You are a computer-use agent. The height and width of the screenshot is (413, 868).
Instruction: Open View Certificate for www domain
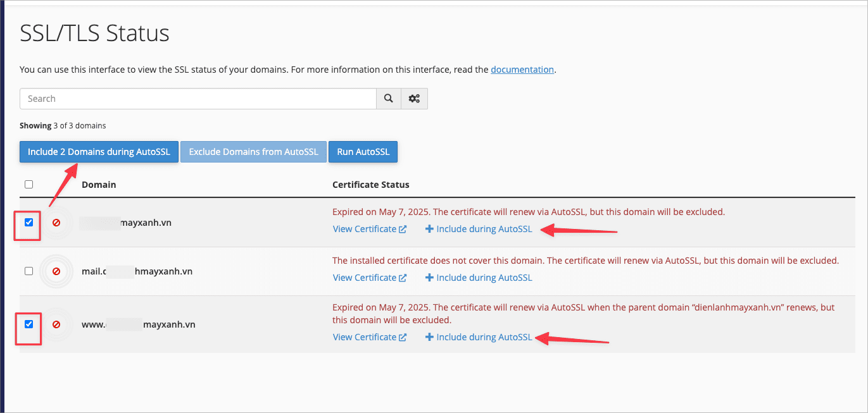365,337
